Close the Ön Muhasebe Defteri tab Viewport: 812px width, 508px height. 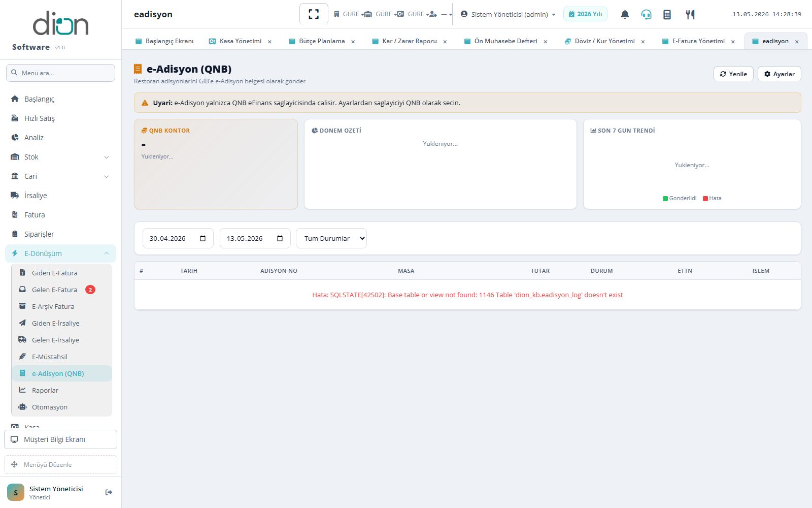pyautogui.click(x=545, y=42)
